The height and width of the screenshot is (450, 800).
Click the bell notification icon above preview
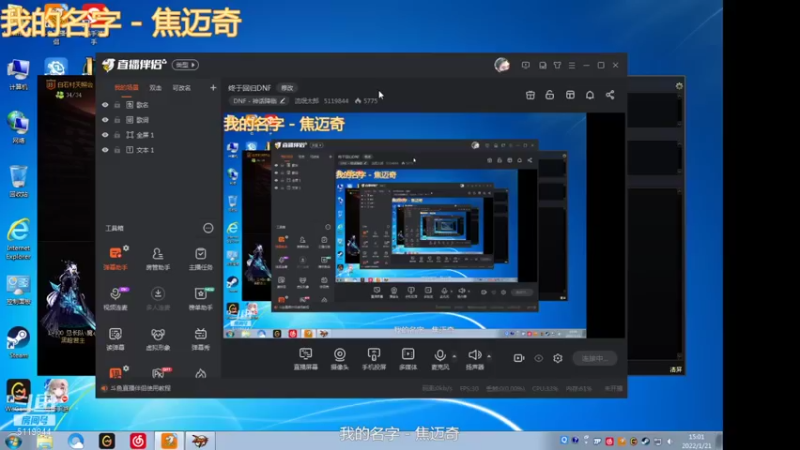(x=590, y=95)
